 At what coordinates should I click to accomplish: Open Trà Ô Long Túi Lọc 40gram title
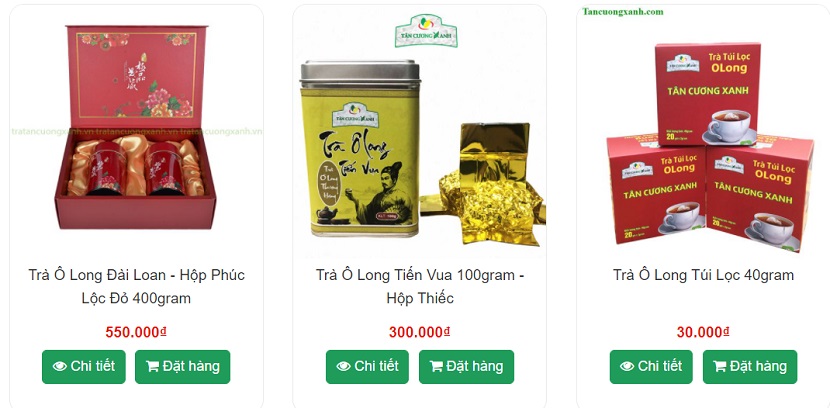[x=703, y=275]
